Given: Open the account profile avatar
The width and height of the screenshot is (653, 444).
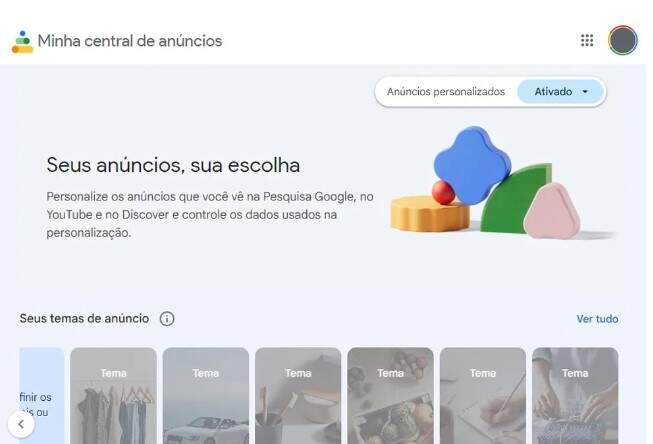Looking at the screenshot, I should pyautogui.click(x=623, y=40).
